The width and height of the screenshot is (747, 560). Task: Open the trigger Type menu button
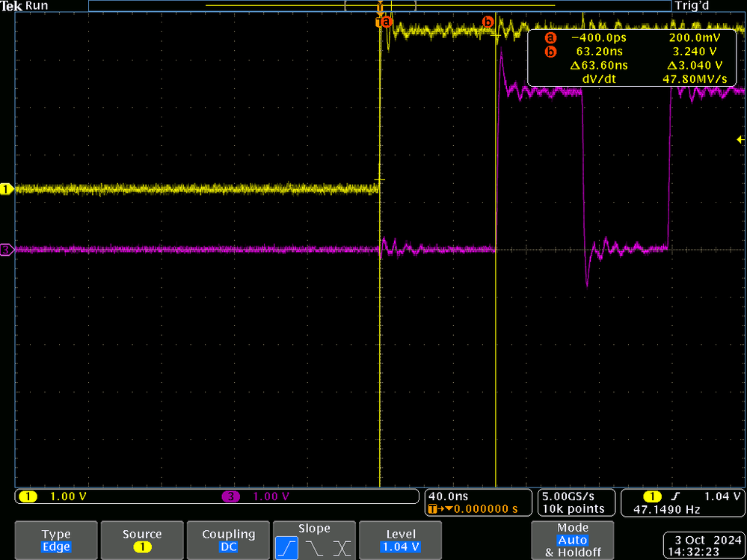[56, 540]
